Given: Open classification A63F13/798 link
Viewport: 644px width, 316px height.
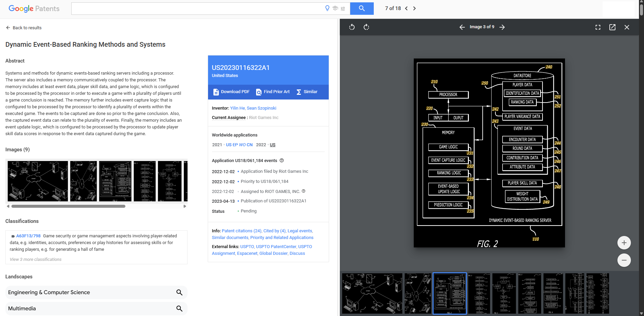Looking at the screenshot, I should pyautogui.click(x=28, y=236).
